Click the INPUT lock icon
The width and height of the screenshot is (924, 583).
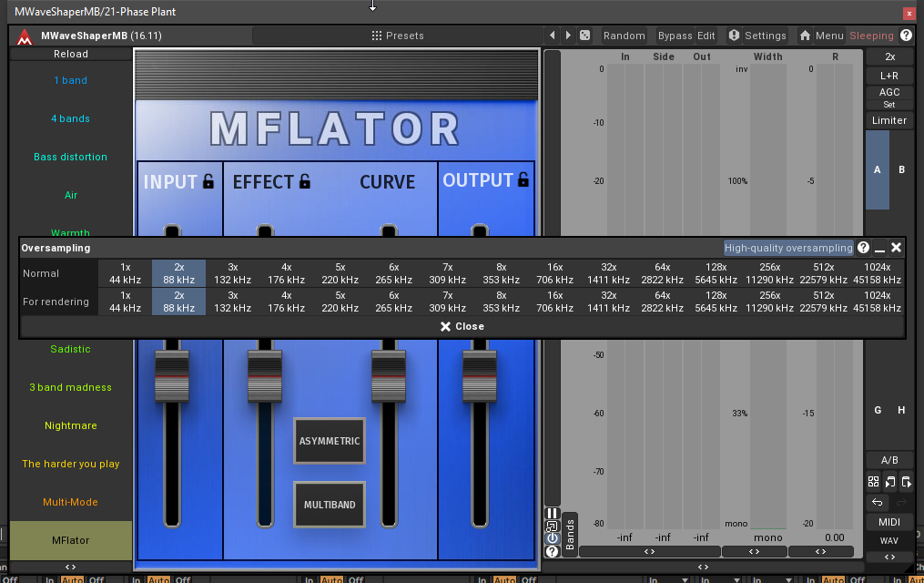pyautogui.click(x=208, y=181)
